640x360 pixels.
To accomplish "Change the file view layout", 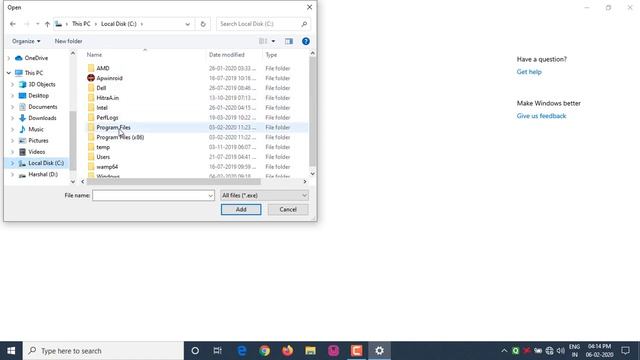I will click(x=263, y=41).
